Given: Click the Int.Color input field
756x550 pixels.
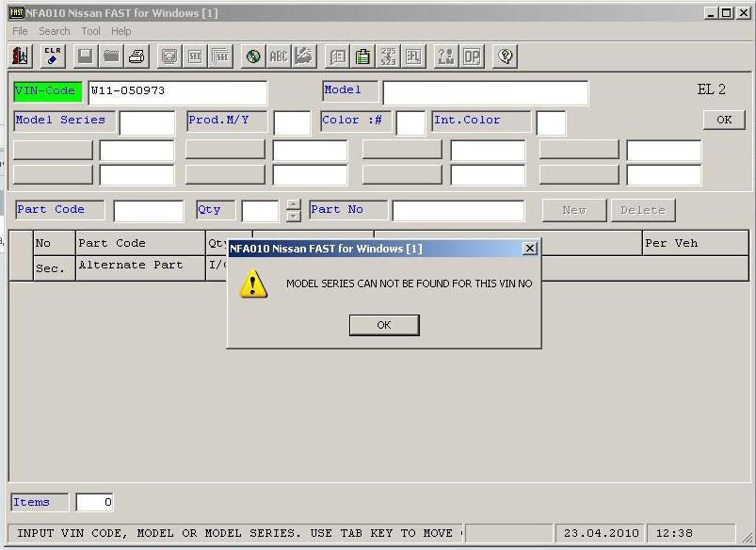Looking at the screenshot, I should tap(551, 123).
